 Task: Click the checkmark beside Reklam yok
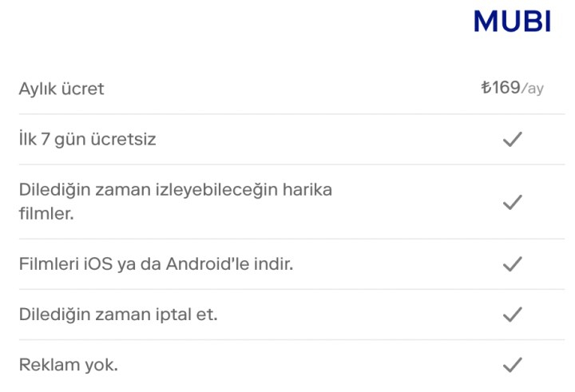click(512, 366)
